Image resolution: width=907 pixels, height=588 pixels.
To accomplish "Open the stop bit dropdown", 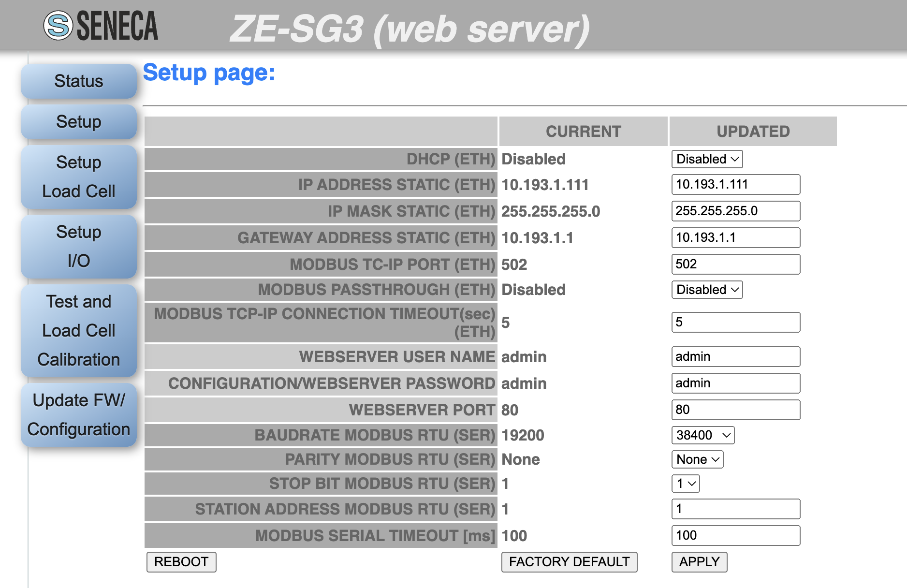I will click(686, 484).
